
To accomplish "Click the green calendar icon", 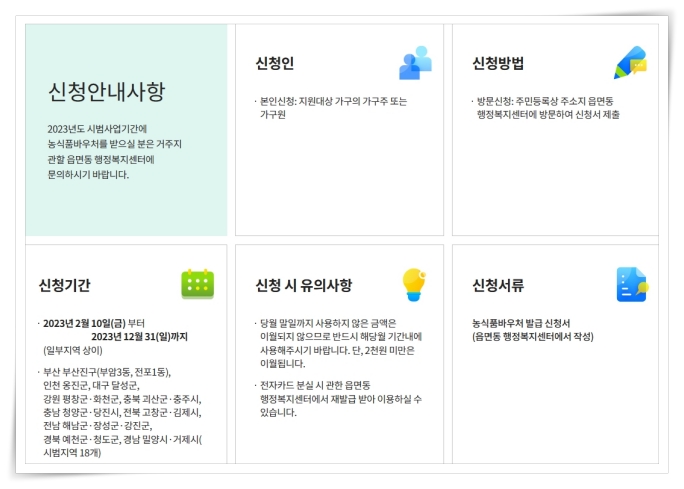I will pyautogui.click(x=198, y=284).
